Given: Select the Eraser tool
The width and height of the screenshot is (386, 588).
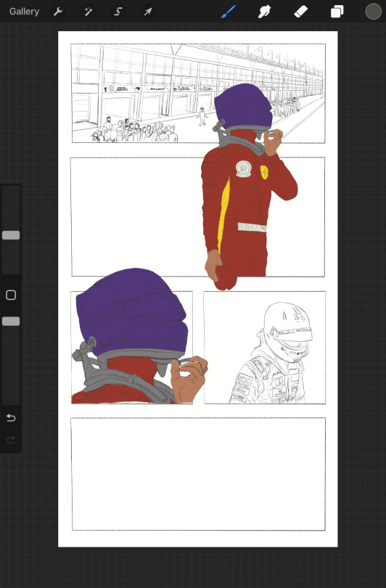Looking at the screenshot, I should 301,12.
